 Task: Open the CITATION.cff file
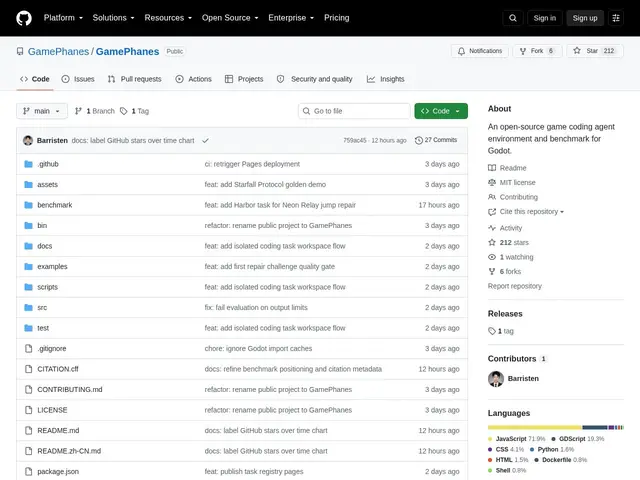coord(58,369)
